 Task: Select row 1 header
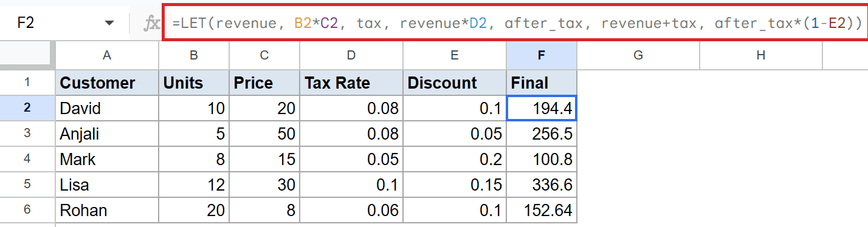(27, 83)
